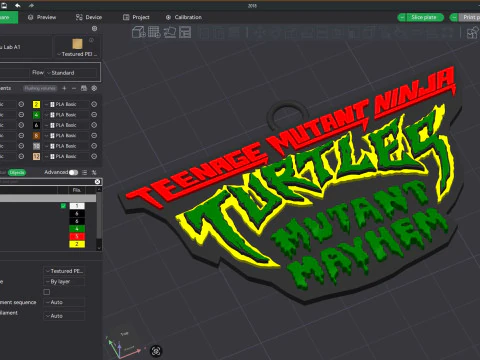Edit preset icon for filament 2 row
This screenshot has height=360, width=480.
(94, 104)
